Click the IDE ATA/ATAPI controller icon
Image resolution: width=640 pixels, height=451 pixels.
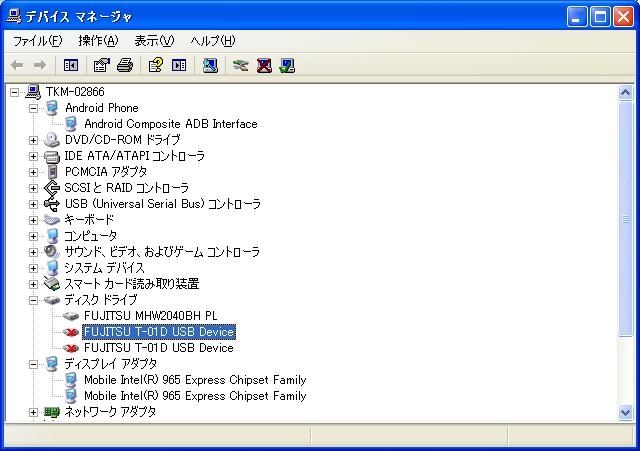point(52,156)
